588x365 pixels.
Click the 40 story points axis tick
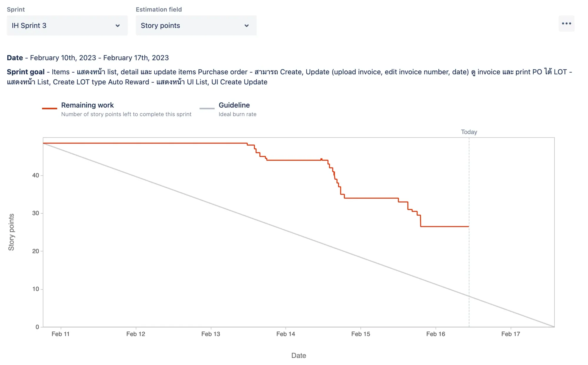point(36,175)
